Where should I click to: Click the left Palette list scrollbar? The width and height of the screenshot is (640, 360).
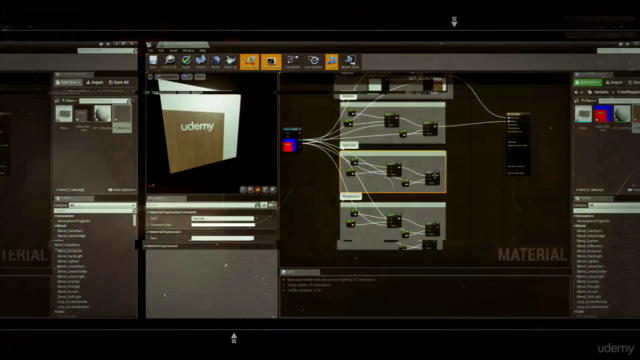click(134, 220)
